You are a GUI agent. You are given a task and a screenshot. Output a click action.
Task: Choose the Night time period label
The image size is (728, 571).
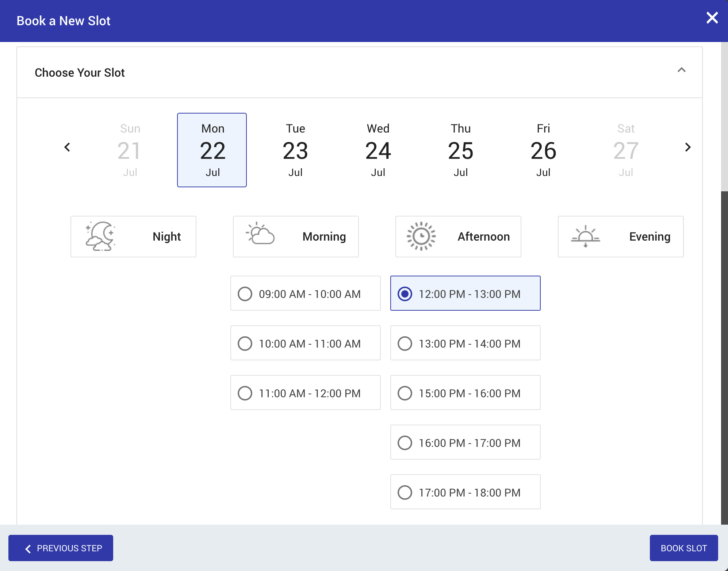[x=167, y=237]
